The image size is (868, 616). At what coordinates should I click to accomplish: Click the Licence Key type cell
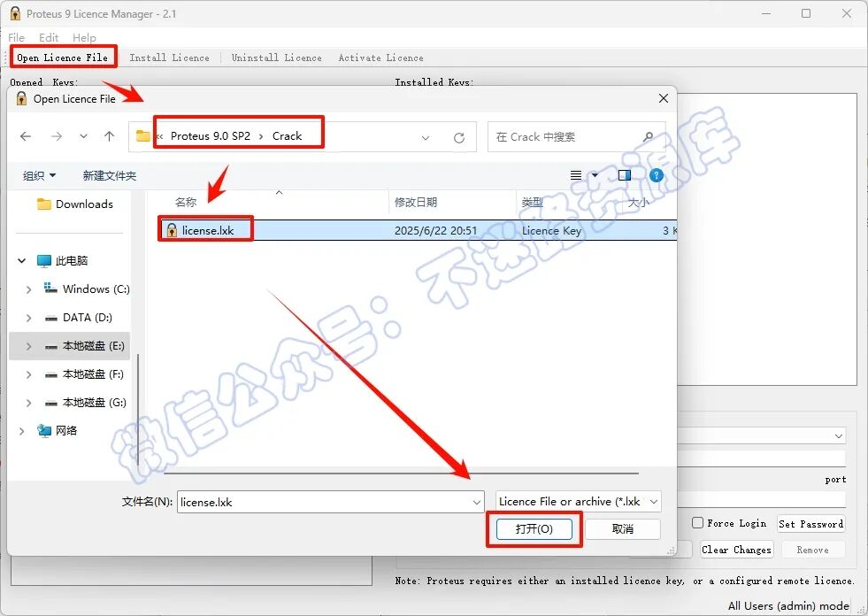[551, 230]
